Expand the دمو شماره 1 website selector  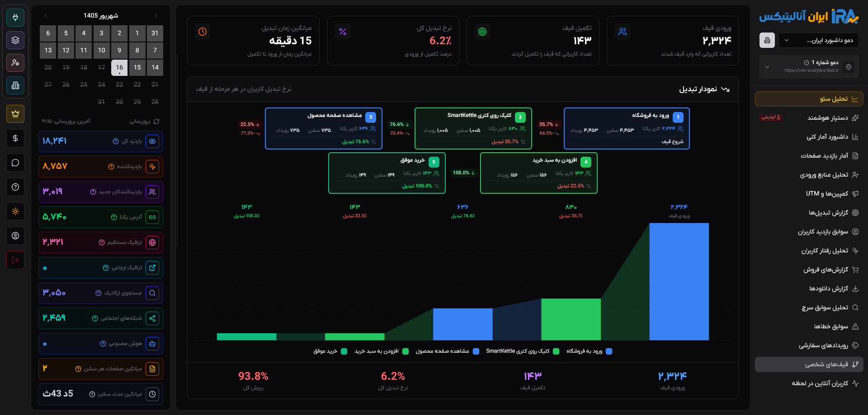coord(809,66)
